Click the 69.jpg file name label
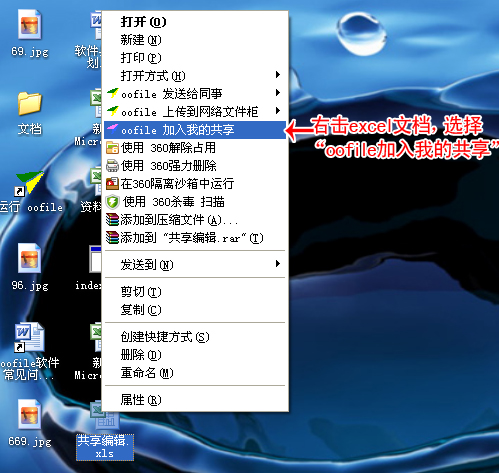 (x=30, y=52)
